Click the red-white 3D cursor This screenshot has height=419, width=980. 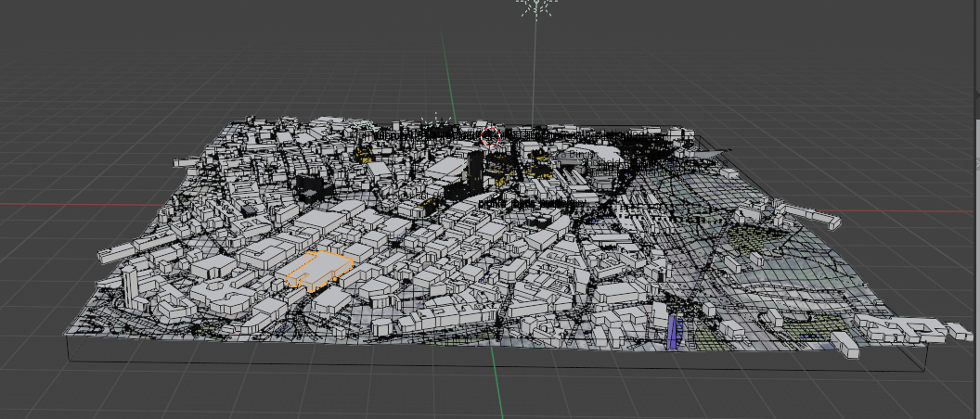pyautogui.click(x=491, y=137)
